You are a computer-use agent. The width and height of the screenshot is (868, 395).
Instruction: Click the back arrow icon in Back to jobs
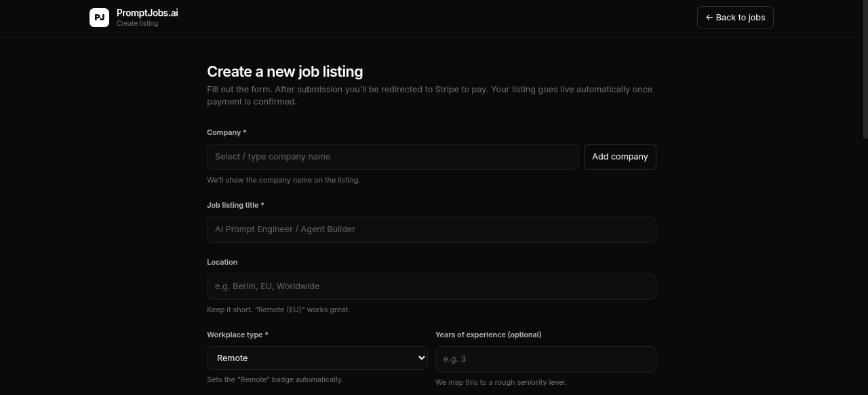coord(709,18)
